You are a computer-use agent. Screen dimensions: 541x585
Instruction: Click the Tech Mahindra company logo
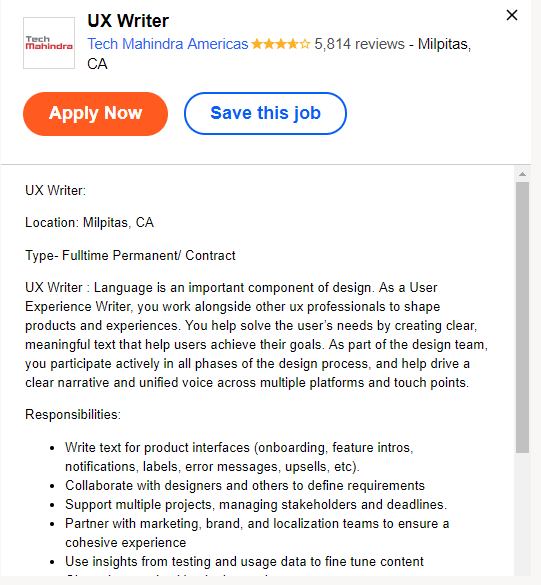[49, 43]
